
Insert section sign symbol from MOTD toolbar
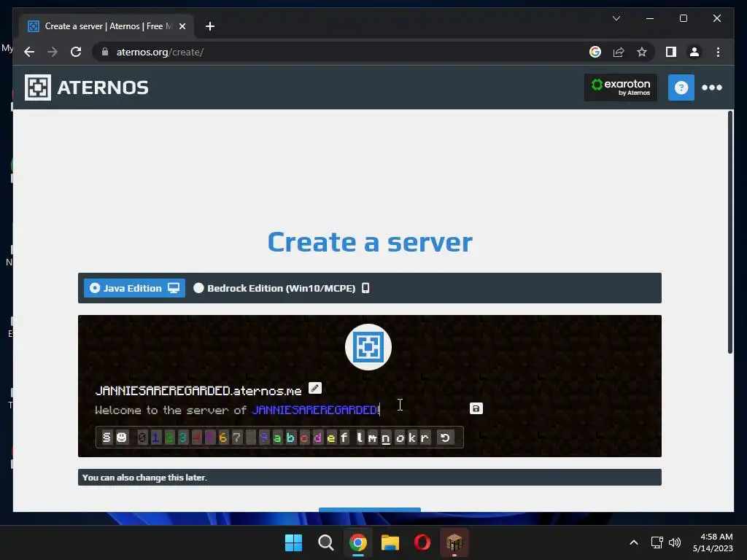point(107,437)
